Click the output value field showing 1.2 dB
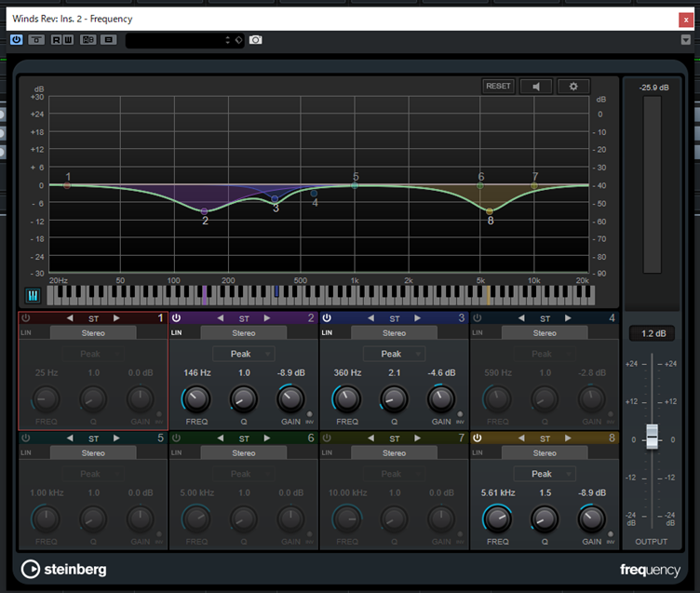 (x=652, y=333)
